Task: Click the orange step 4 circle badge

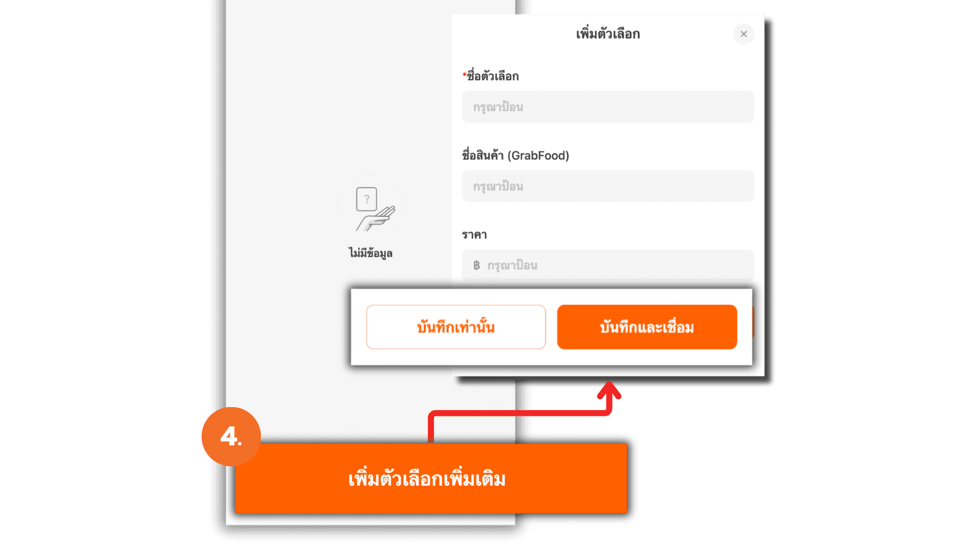Action: point(231,436)
